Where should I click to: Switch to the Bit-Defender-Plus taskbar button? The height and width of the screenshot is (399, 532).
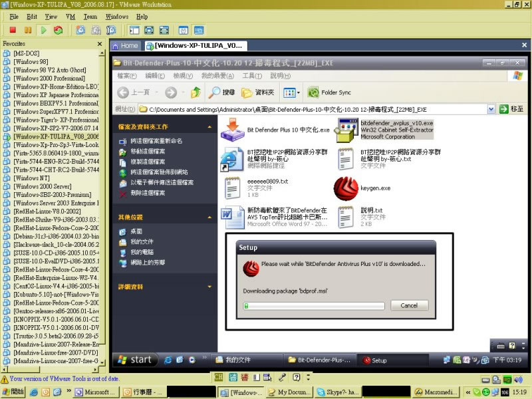click(x=320, y=360)
